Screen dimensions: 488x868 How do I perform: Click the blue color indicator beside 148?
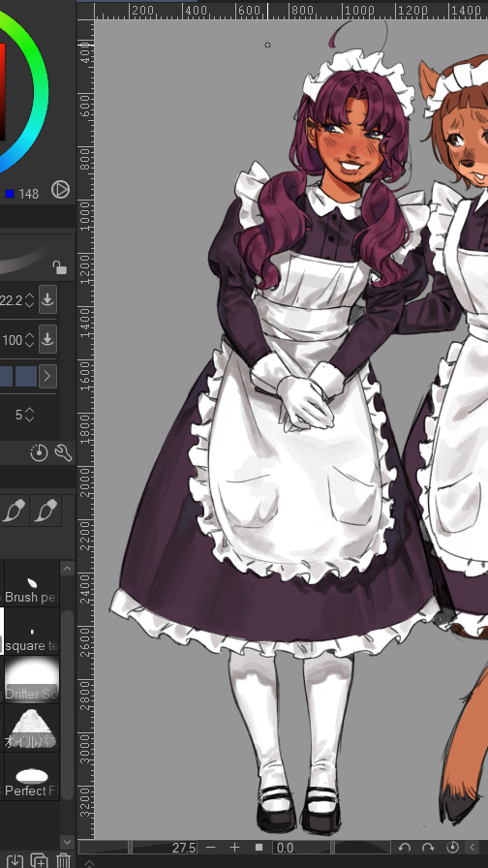click(10, 194)
